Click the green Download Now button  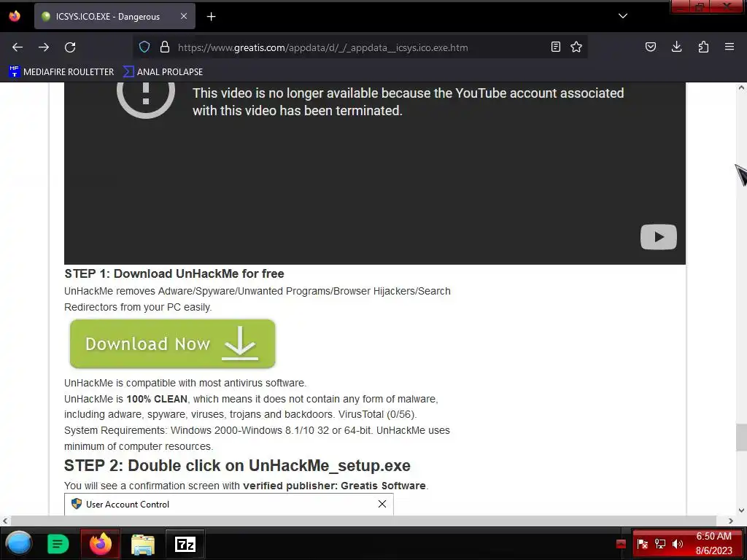click(x=172, y=344)
